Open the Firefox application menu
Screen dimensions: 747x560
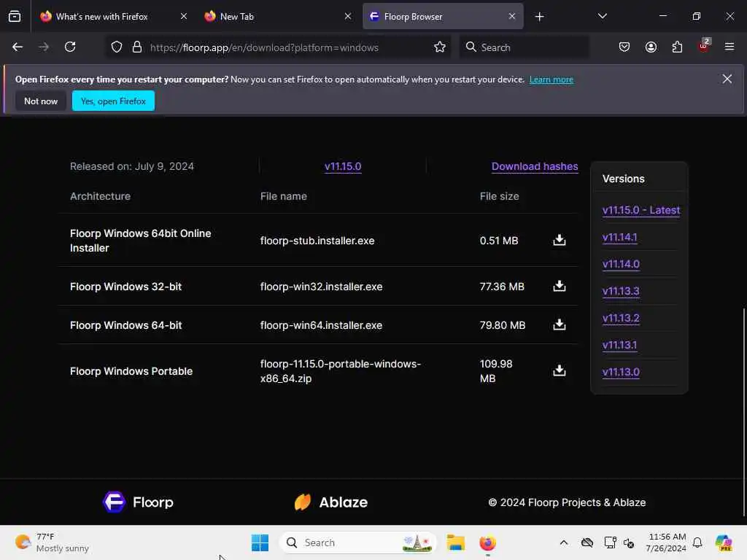(x=729, y=47)
